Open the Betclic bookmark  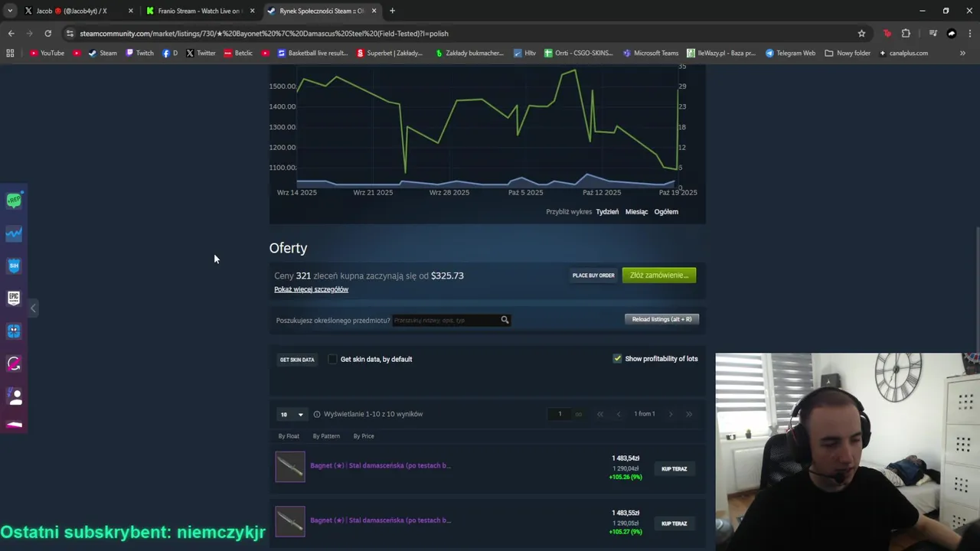coord(238,53)
